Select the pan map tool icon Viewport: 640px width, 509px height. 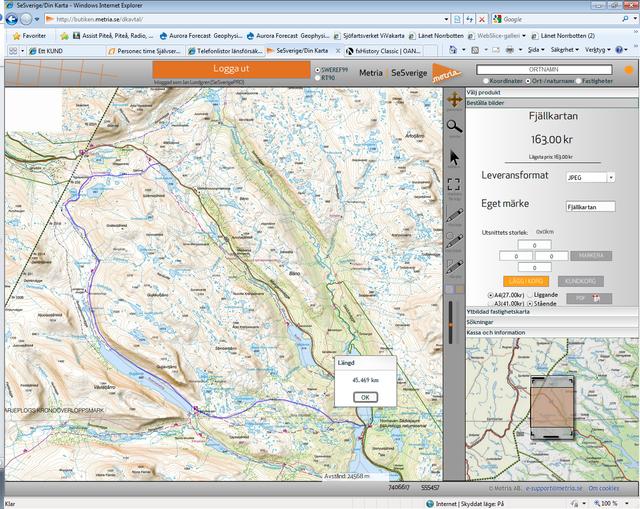click(454, 100)
